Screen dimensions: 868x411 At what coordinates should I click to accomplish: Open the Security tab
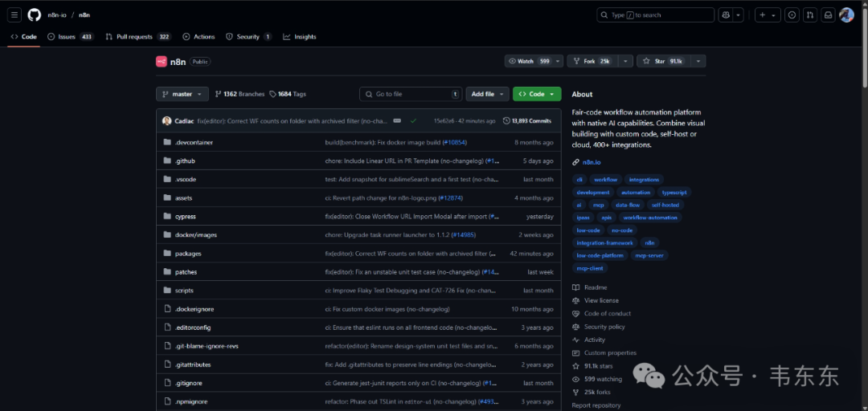248,36
